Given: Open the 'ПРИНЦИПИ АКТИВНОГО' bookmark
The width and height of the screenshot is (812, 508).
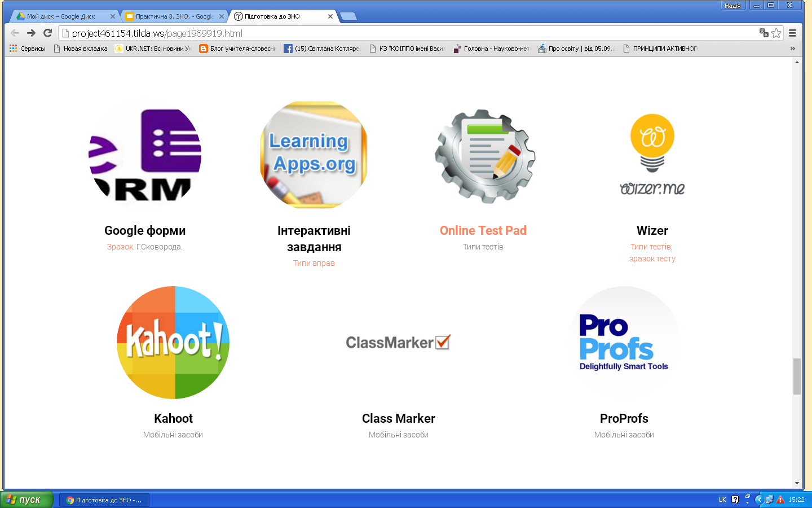Looking at the screenshot, I should [660, 49].
